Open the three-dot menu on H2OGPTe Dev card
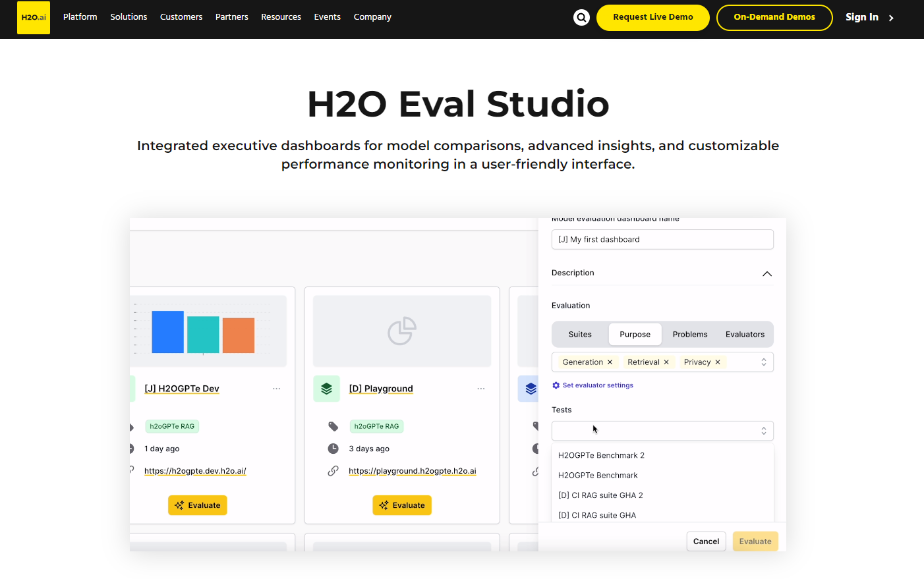The image size is (924, 579). point(277,389)
